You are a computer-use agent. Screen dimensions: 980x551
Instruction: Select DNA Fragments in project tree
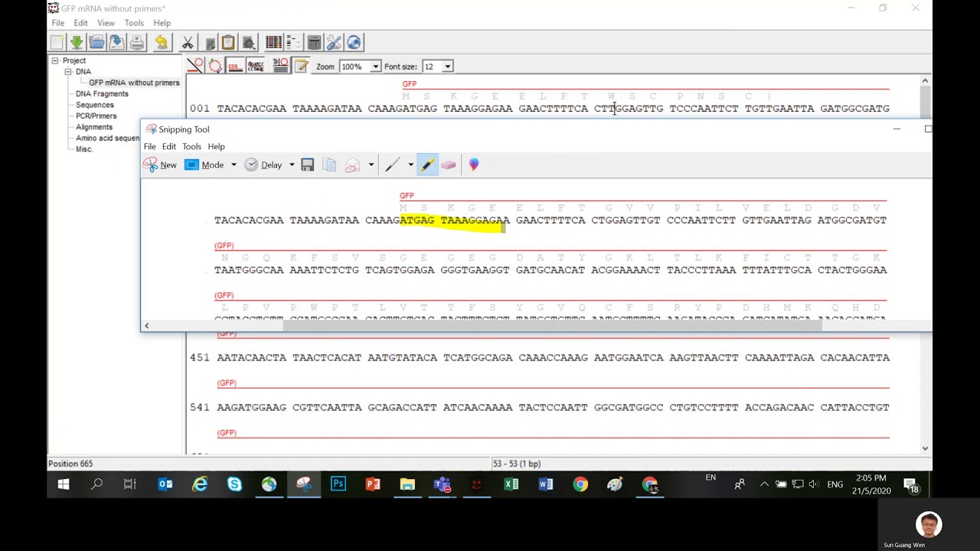point(102,93)
